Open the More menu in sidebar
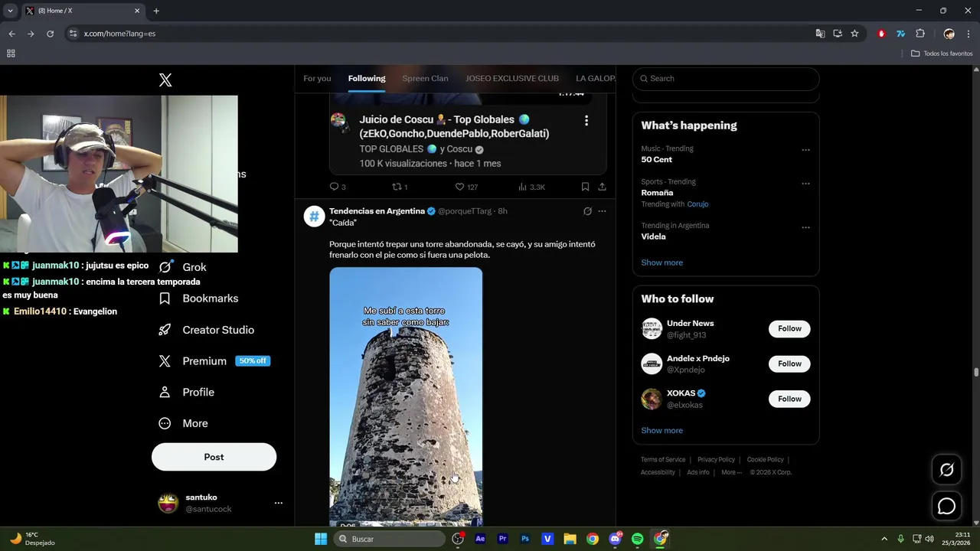The height and width of the screenshot is (551, 980). click(182, 423)
